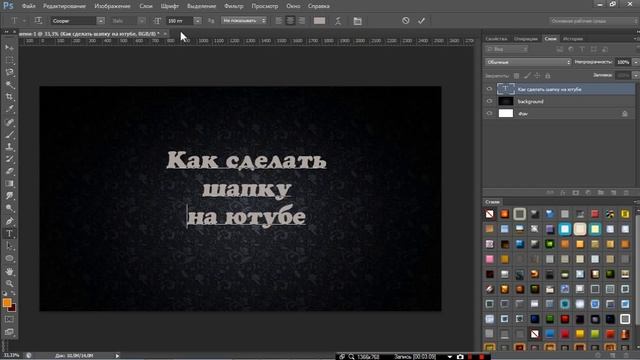
Task: Select the Crop tool
Action: [x=9, y=97]
